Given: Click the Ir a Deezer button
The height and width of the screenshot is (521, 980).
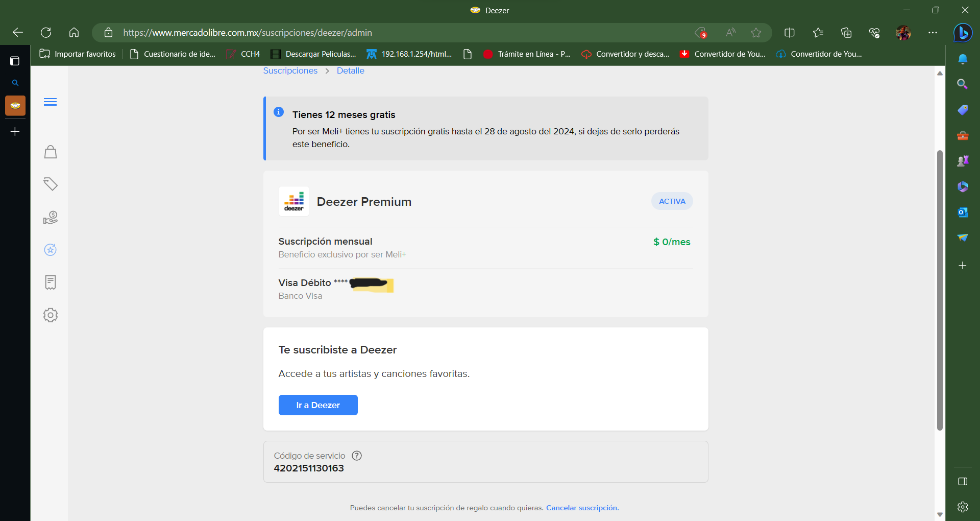Looking at the screenshot, I should [318, 405].
